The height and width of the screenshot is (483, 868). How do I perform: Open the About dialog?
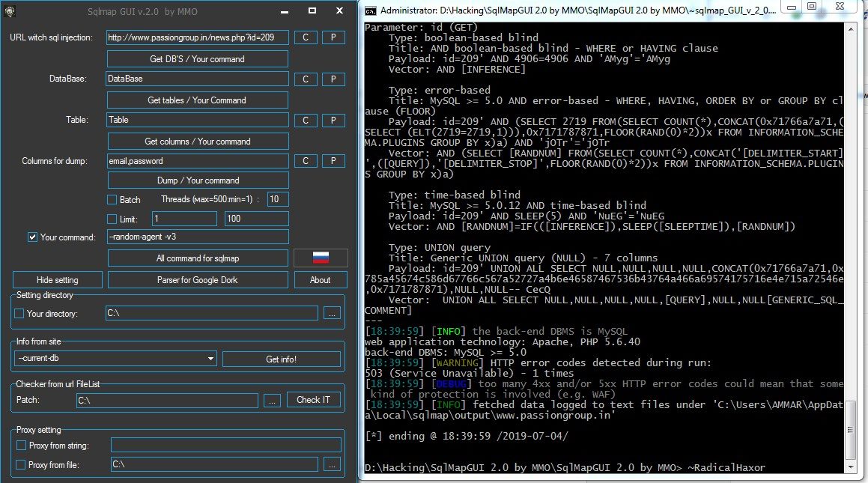[321, 280]
